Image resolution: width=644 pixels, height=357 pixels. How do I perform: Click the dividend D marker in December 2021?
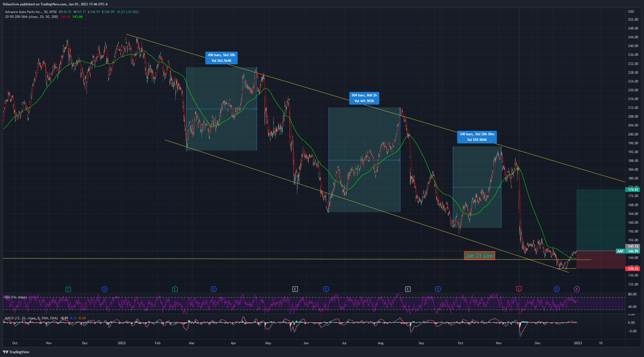click(x=104, y=289)
